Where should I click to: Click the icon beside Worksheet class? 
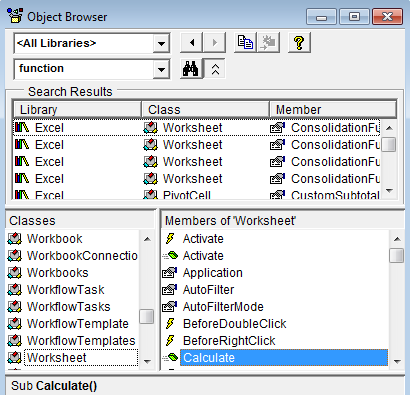[14, 358]
